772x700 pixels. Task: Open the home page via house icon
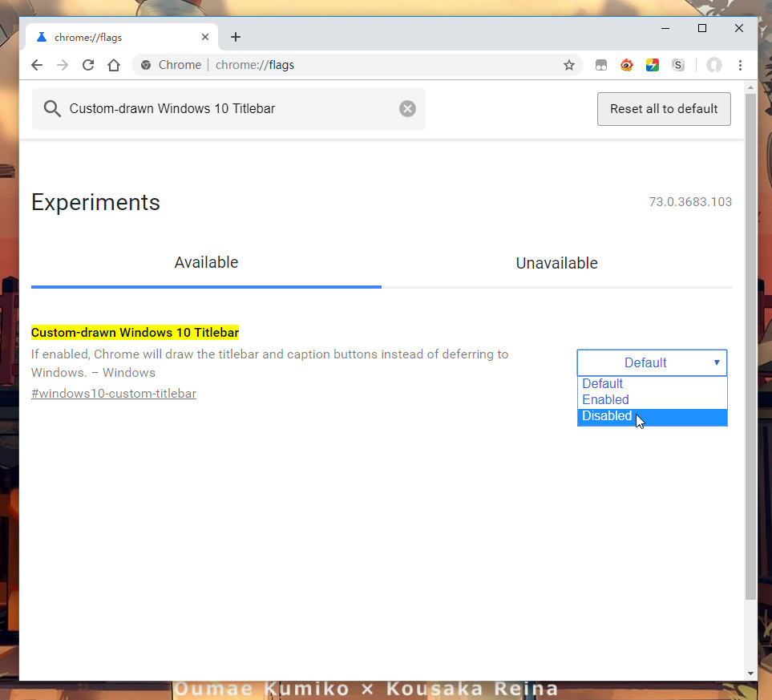pyautogui.click(x=114, y=65)
